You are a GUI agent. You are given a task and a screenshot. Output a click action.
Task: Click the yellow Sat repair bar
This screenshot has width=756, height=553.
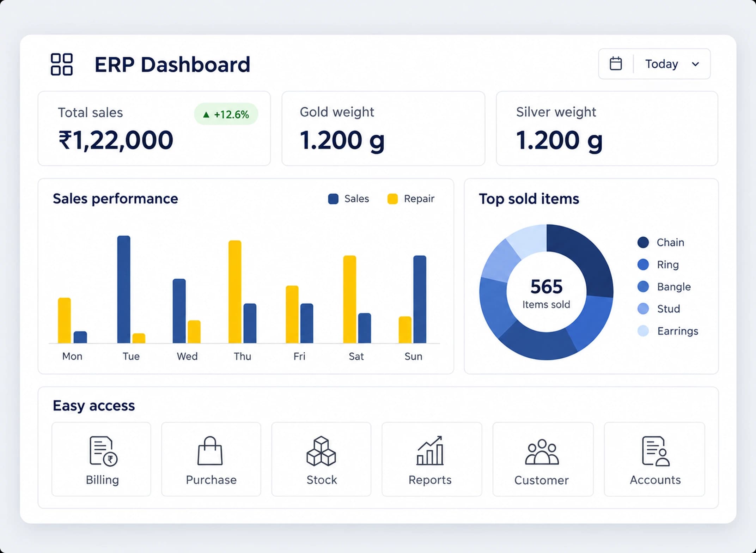click(349, 299)
